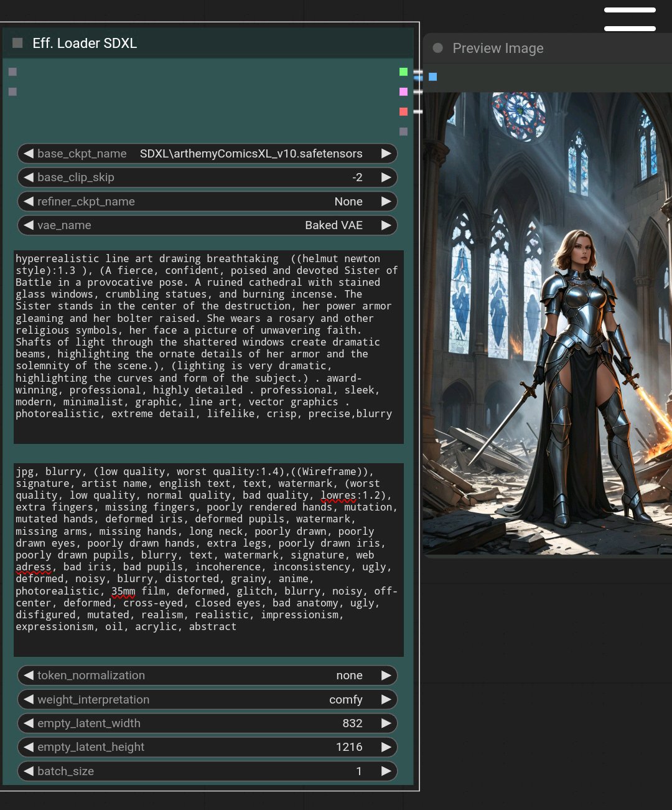Decrease empty_latent_width with left arrow

click(x=29, y=723)
